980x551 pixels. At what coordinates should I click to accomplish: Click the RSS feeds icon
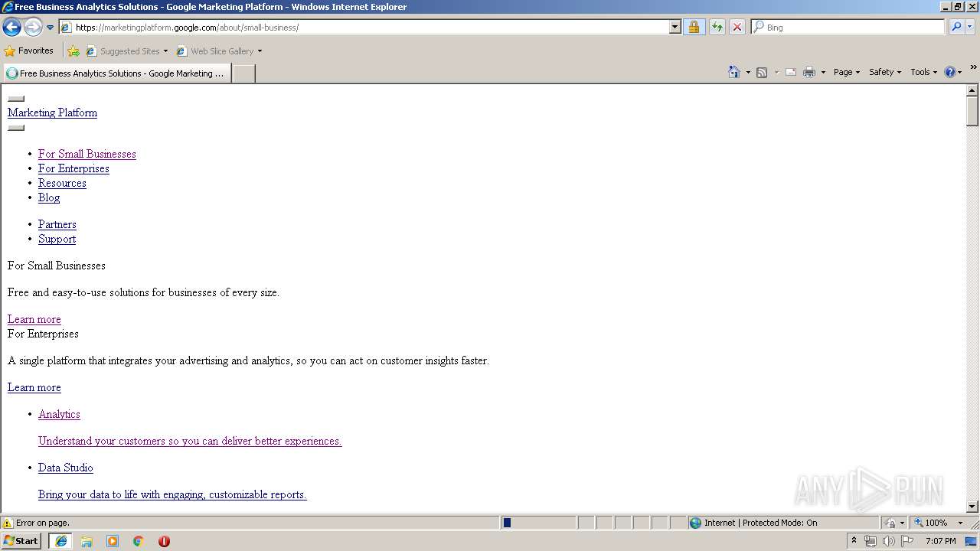[762, 72]
